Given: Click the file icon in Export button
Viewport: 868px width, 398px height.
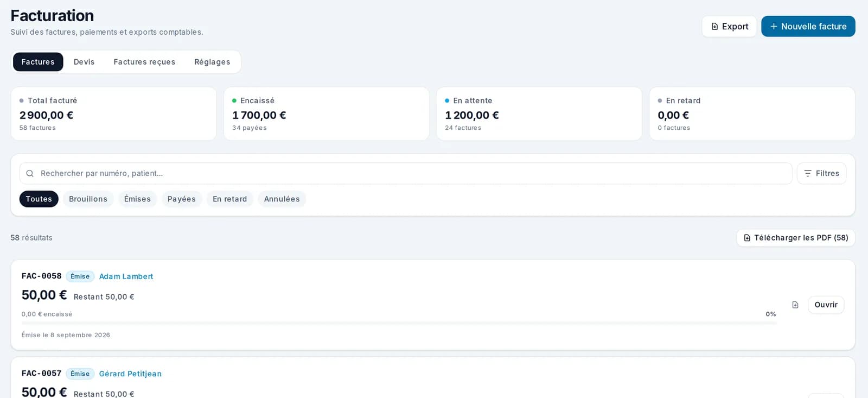Looking at the screenshot, I should 714,27.
